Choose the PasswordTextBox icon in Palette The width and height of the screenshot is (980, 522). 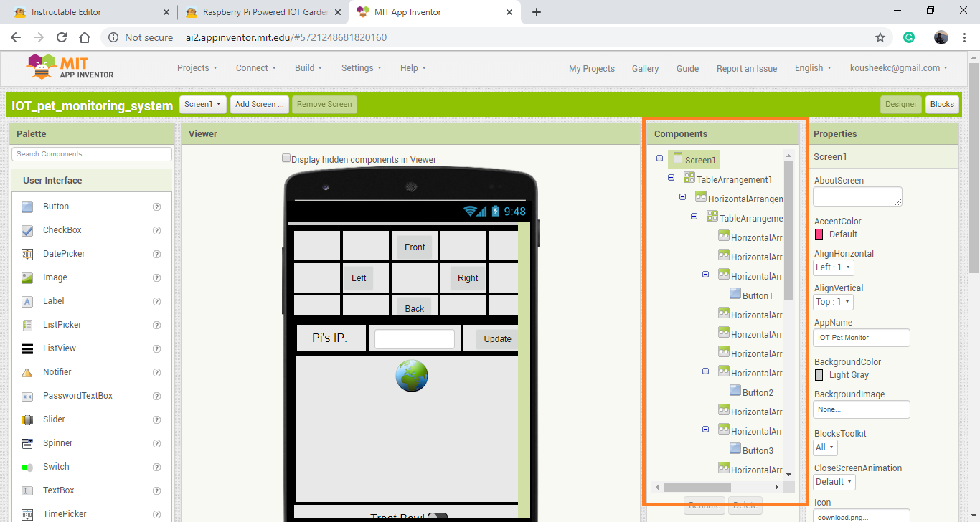[27, 396]
